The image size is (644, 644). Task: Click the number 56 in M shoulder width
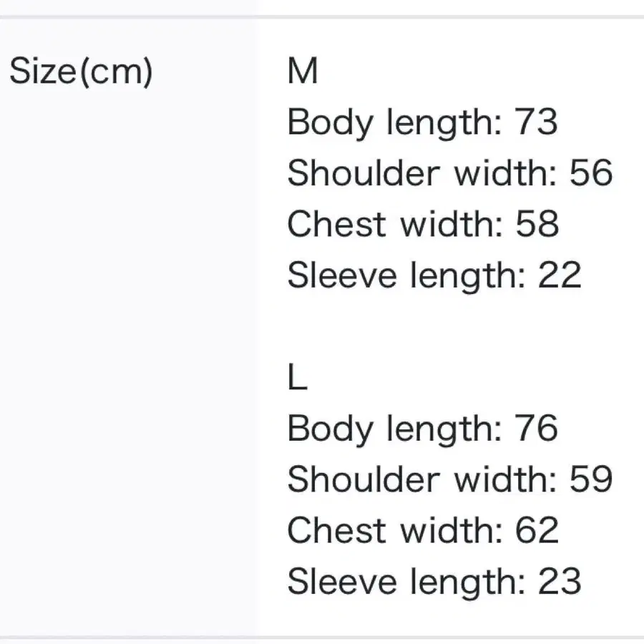(591, 172)
